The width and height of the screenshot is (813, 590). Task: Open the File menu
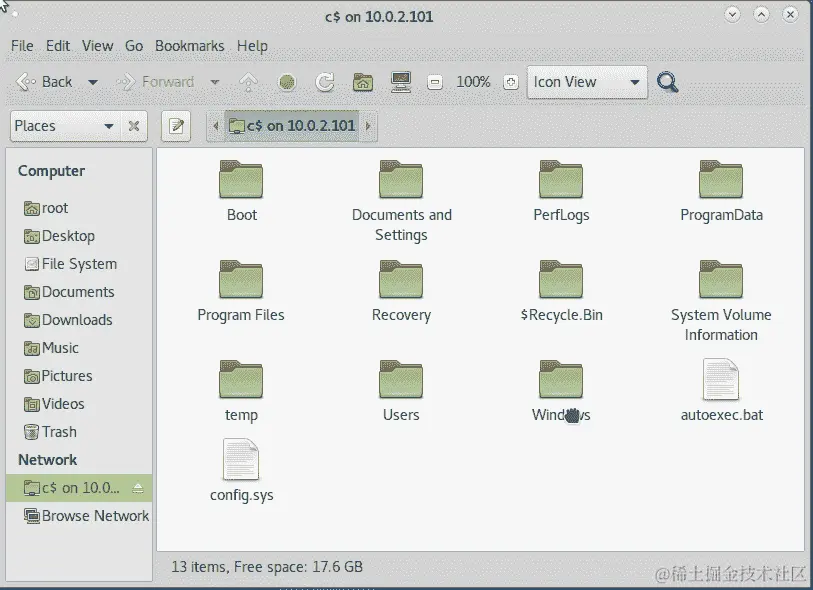coord(22,46)
